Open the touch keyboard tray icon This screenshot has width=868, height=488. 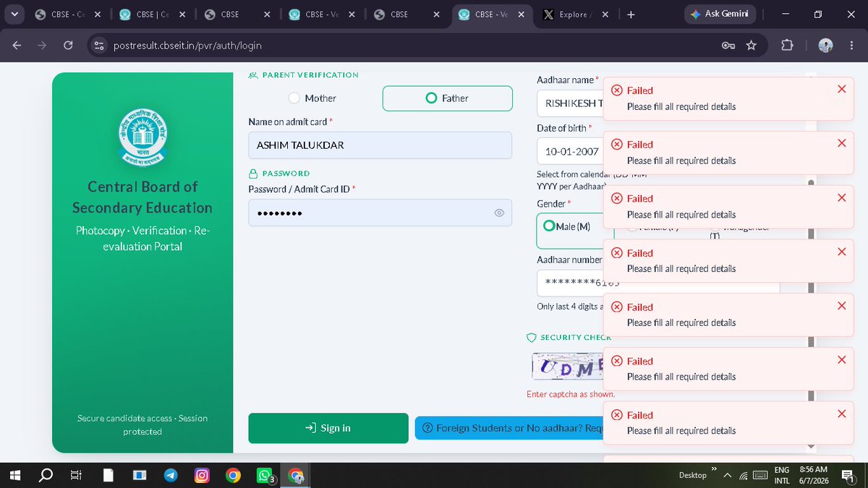760,475
